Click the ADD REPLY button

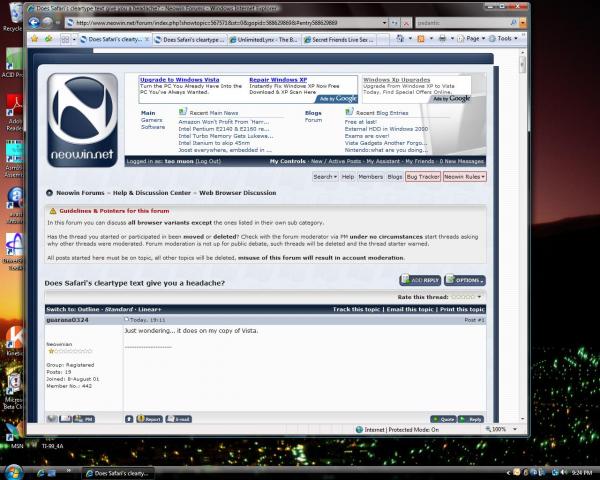pyautogui.click(x=419, y=280)
